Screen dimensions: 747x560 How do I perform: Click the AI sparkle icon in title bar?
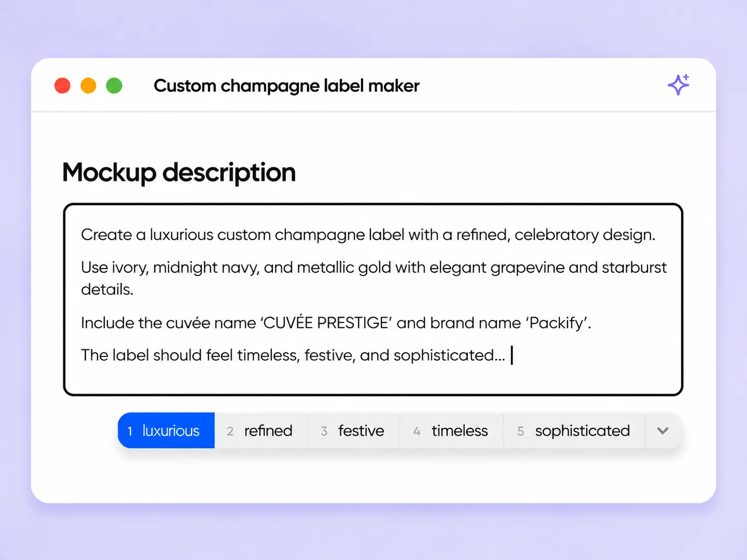tap(678, 85)
